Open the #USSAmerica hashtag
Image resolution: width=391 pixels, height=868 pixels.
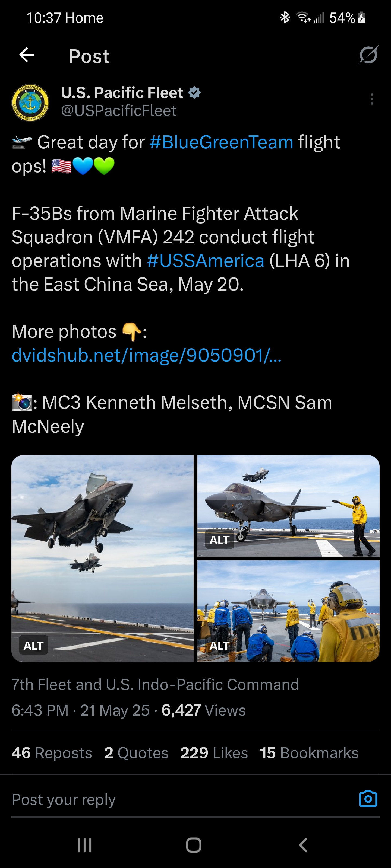(x=206, y=261)
